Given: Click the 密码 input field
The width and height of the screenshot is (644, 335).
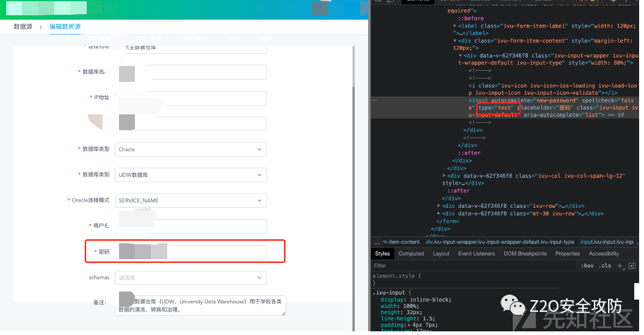Looking at the screenshot, I should 190,252.
